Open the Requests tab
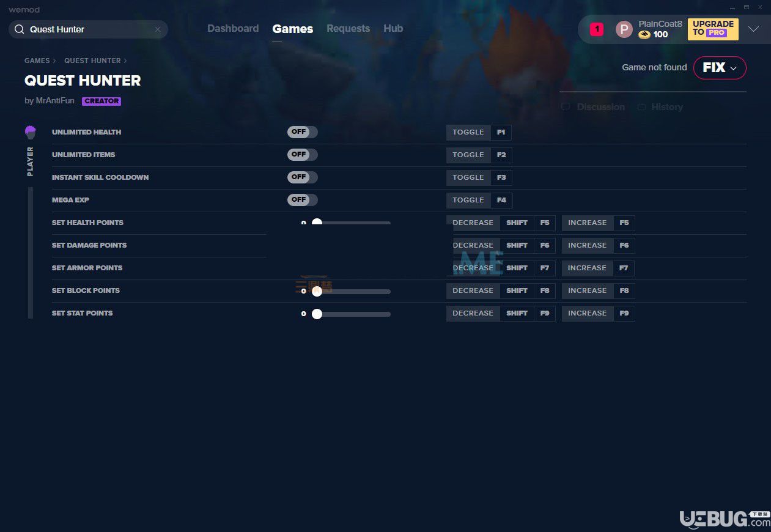 [x=348, y=29]
